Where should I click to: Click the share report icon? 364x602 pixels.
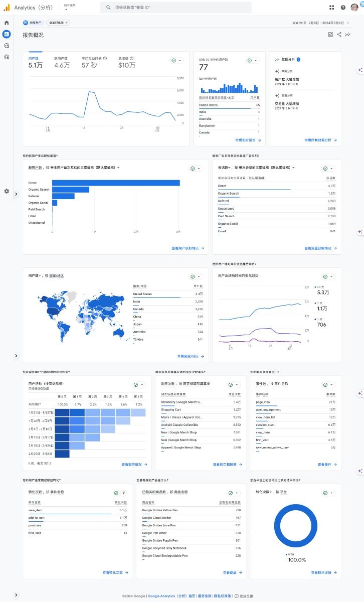(x=339, y=35)
